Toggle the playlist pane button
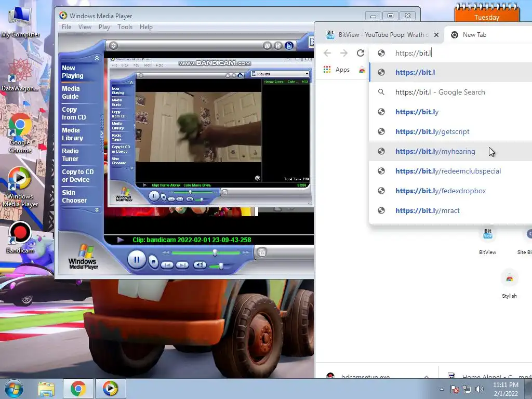532x399 pixels. 289,46
